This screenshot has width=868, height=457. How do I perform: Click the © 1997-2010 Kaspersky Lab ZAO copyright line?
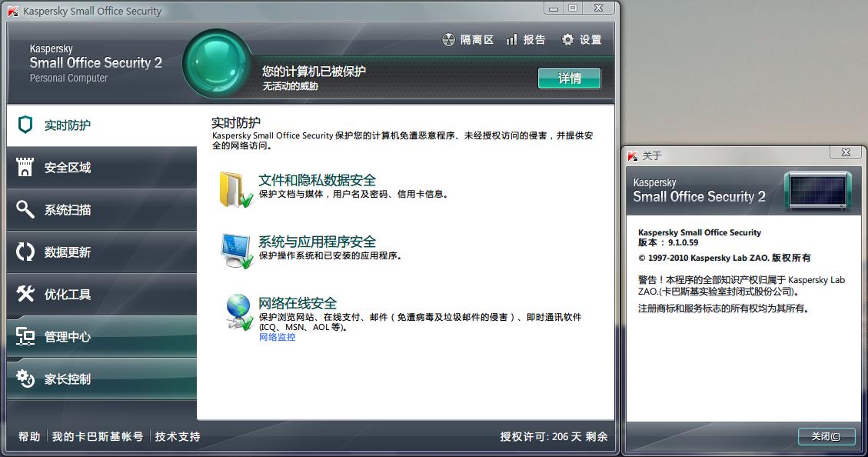tap(725, 258)
